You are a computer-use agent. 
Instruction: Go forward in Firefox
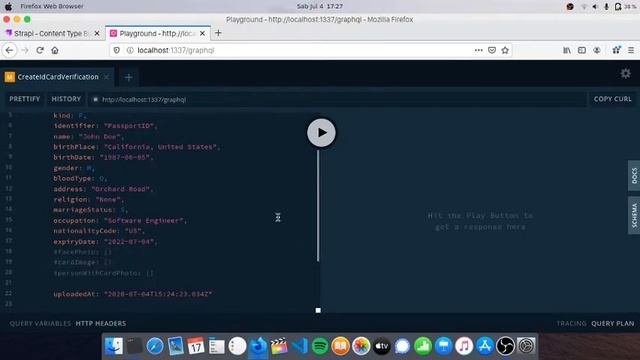(25, 50)
